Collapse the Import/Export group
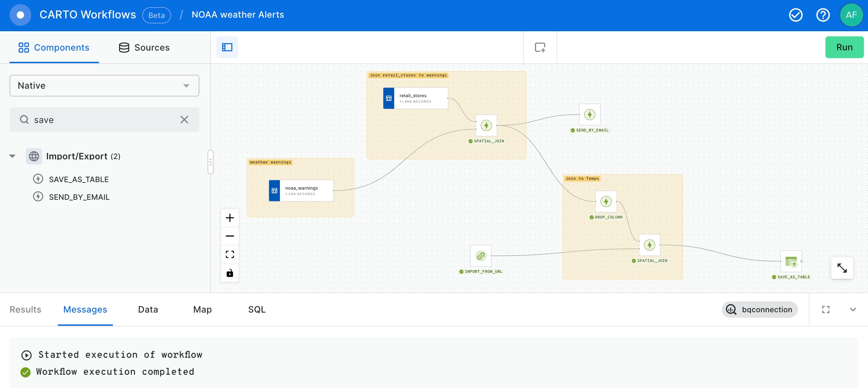This screenshot has width=868, height=388. pyautogui.click(x=12, y=156)
